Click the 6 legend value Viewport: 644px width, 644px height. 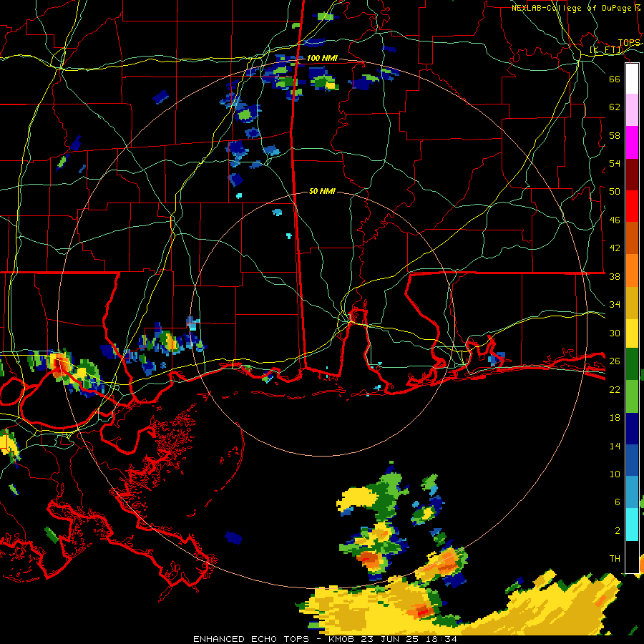click(x=617, y=502)
